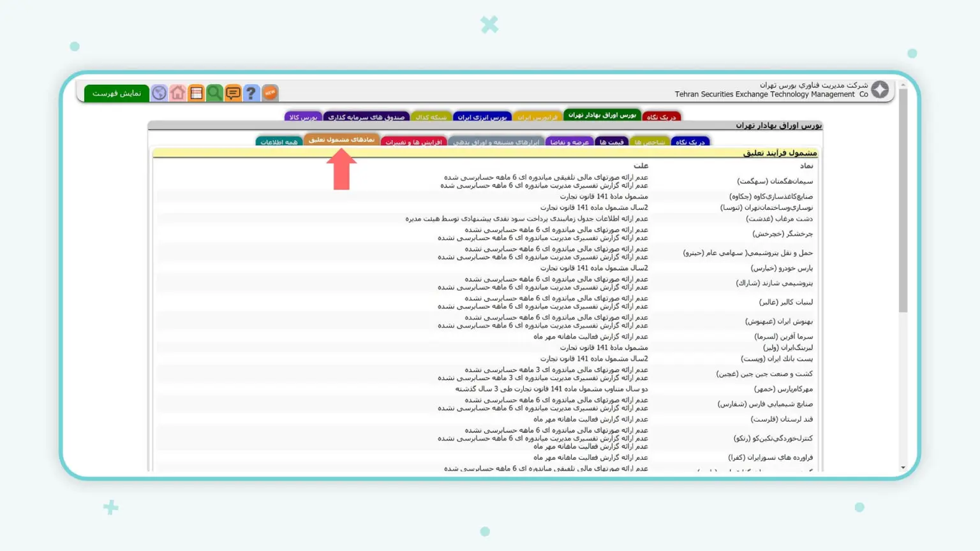Click the symbol بهنوش ایران (غبهنوش)
This screenshot has width=980, height=551.
pos(779,321)
